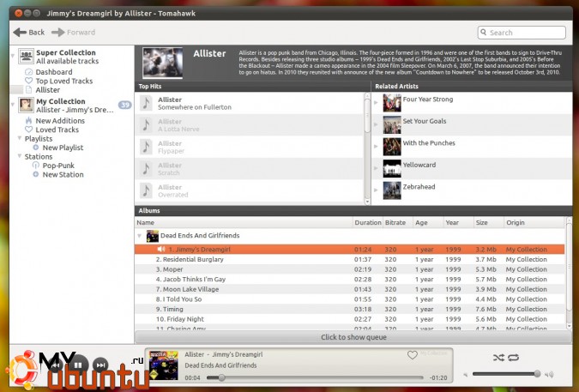Collapse the Playlists section in sidebar
Screen dimensions: 579x392
pyautogui.click(x=20, y=138)
